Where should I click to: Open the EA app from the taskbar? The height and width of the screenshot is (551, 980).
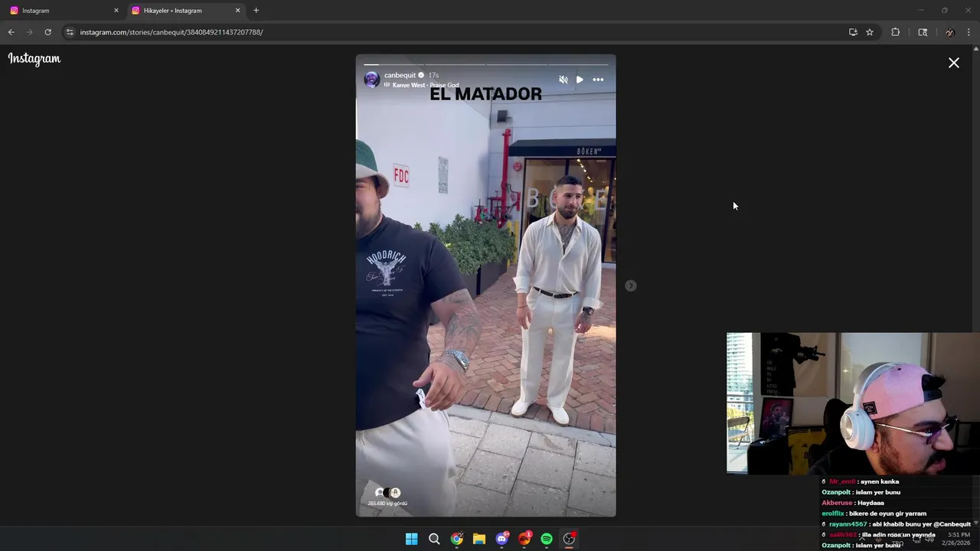[x=524, y=539]
